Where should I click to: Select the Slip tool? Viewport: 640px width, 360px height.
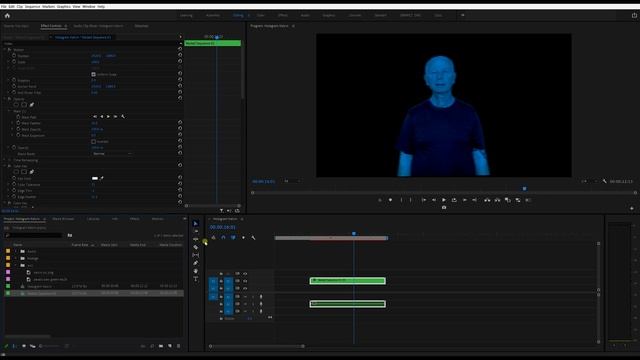click(x=196, y=255)
